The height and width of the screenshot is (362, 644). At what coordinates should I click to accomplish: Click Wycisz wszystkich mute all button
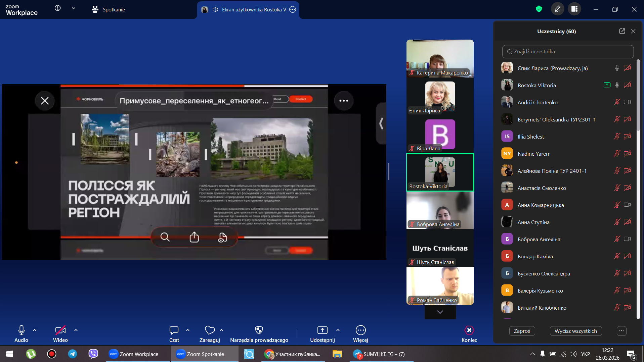point(575,331)
